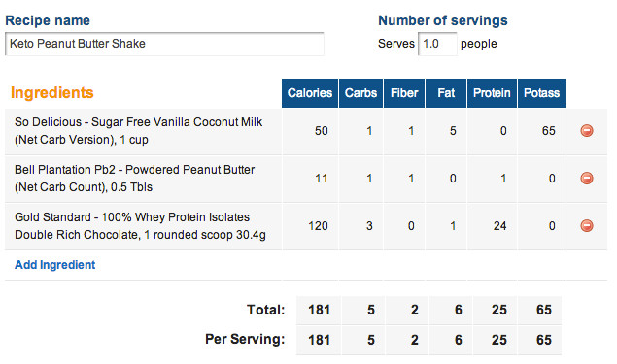Open the Add Ingredient link
Viewport: 617px width, 364px height.
(x=55, y=265)
